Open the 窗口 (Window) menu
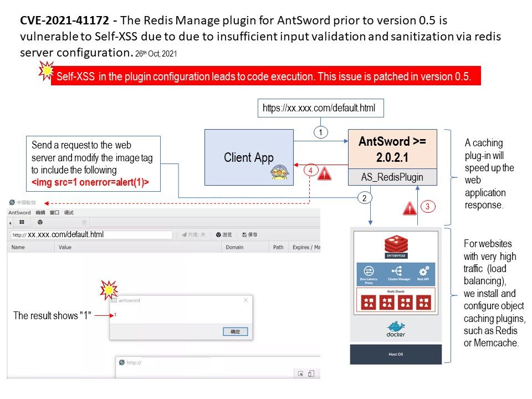 click(x=54, y=212)
